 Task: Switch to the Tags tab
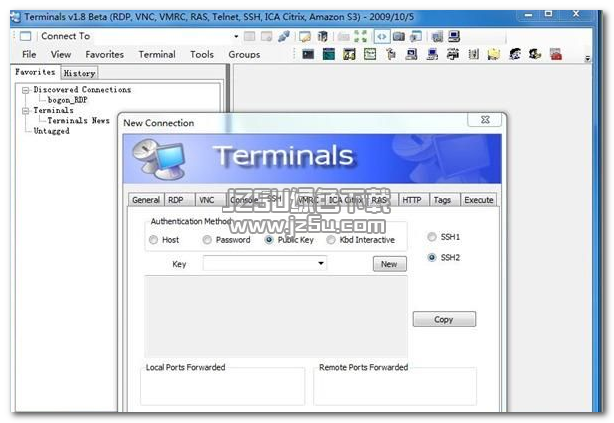click(442, 200)
